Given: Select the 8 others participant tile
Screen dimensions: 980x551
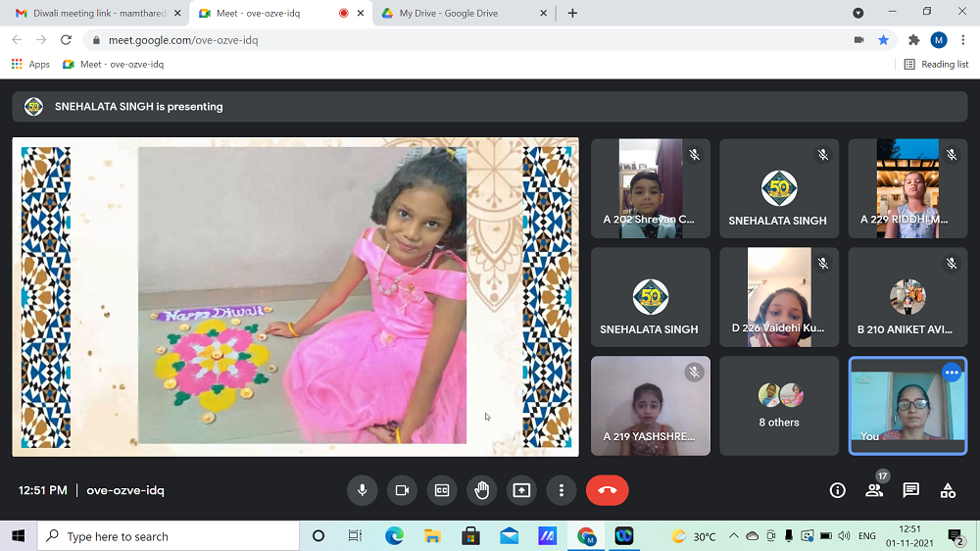Looking at the screenshot, I should 779,406.
